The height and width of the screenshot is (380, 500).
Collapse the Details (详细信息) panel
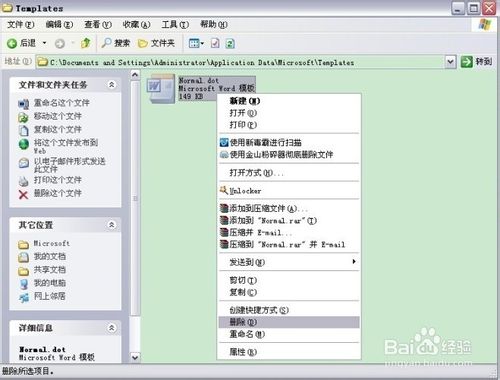[112, 328]
